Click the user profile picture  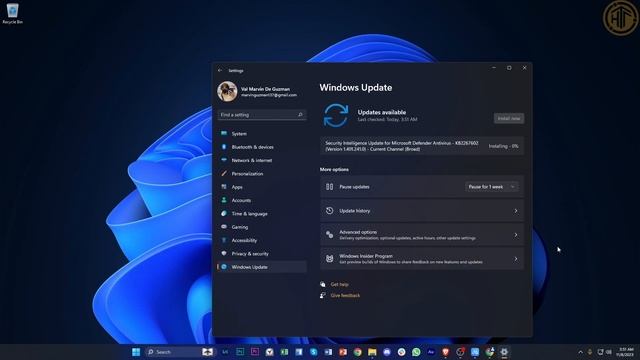(x=227, y=91)
